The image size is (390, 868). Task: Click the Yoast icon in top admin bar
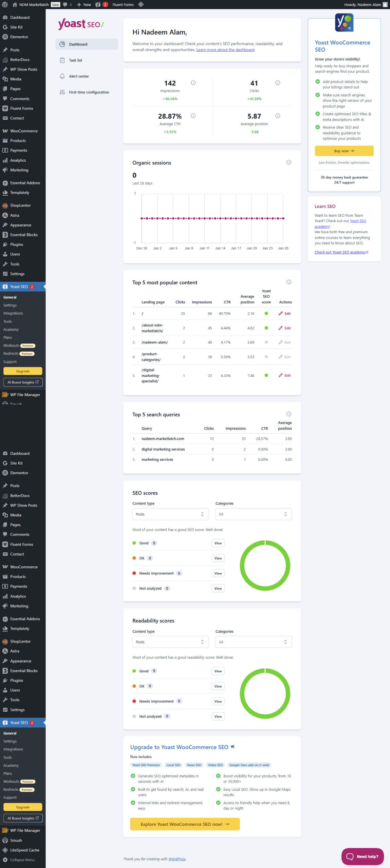point(98,4)
